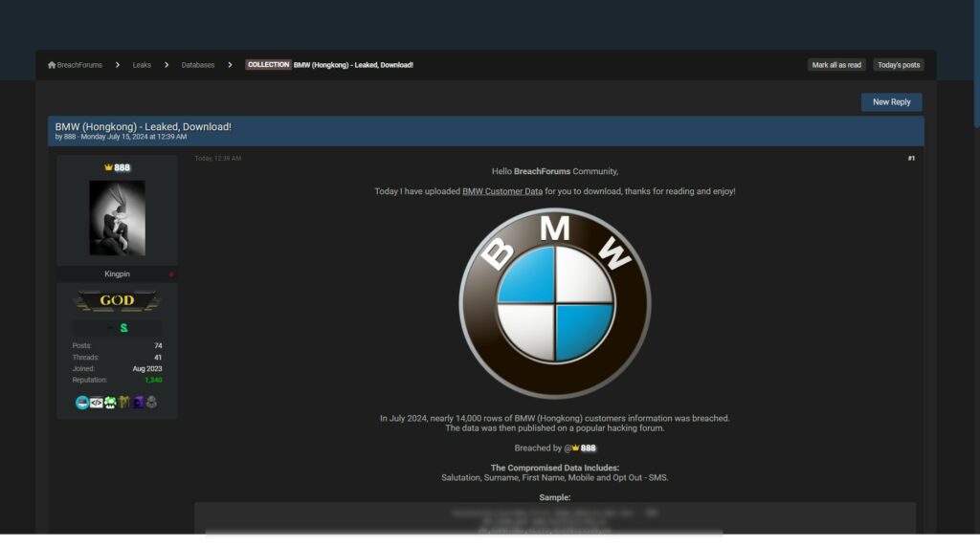Viewport: 980px width, 547px height.
Task: Click the poster's avatar image
Action: point(117,218)
